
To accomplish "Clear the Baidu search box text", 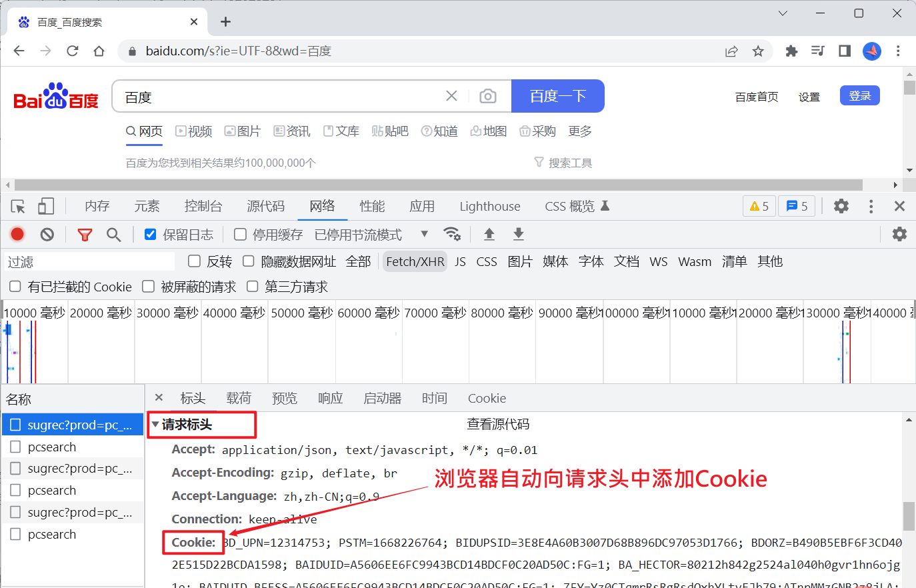I will (451, 96).
